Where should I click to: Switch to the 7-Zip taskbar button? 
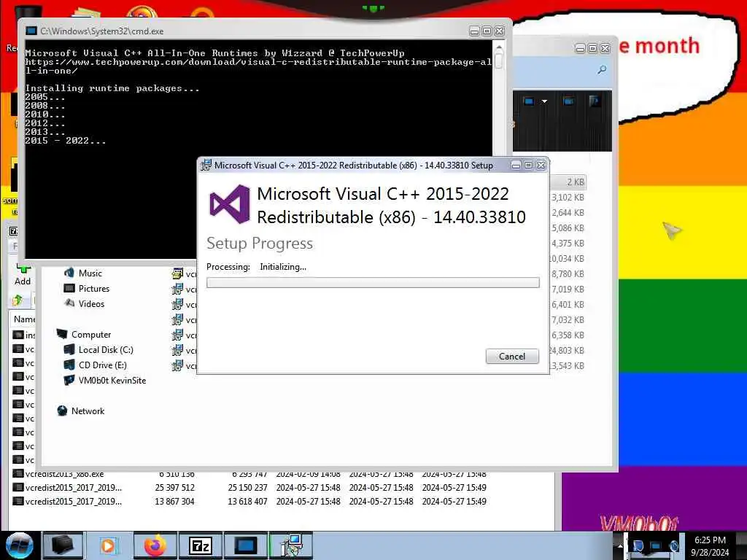(200, 545)
